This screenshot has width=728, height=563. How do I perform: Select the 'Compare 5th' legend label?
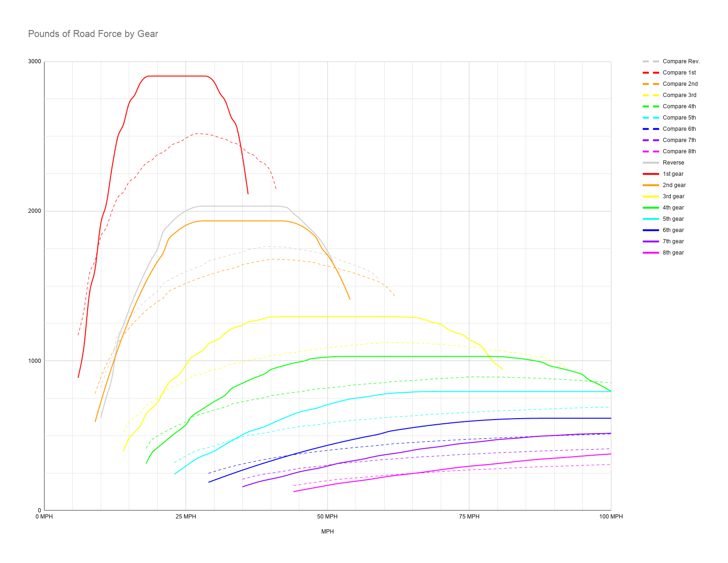[x=679, y=118]
